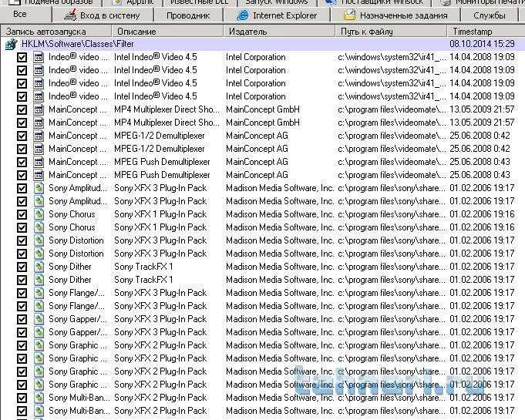
Task: Click 25.06.2008 0:43 in upper MPEG Push row
Action: pos(480,162)
